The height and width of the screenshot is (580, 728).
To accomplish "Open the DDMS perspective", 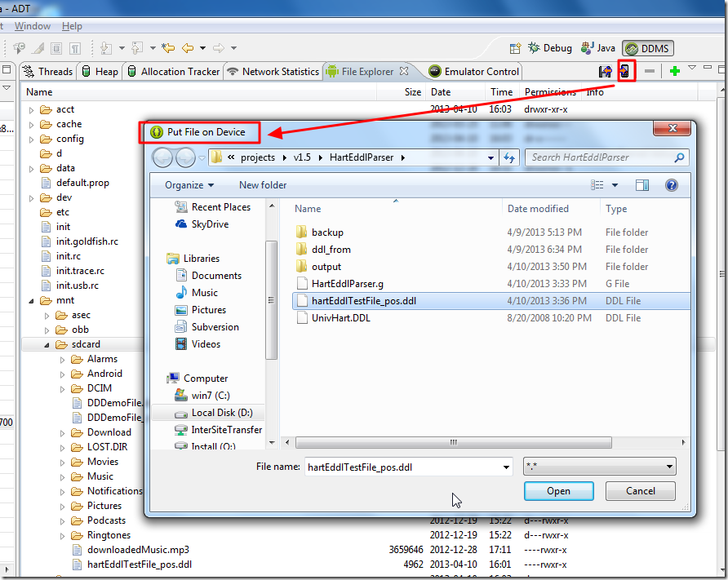I will pyautogui.click(x=648, y=48).
